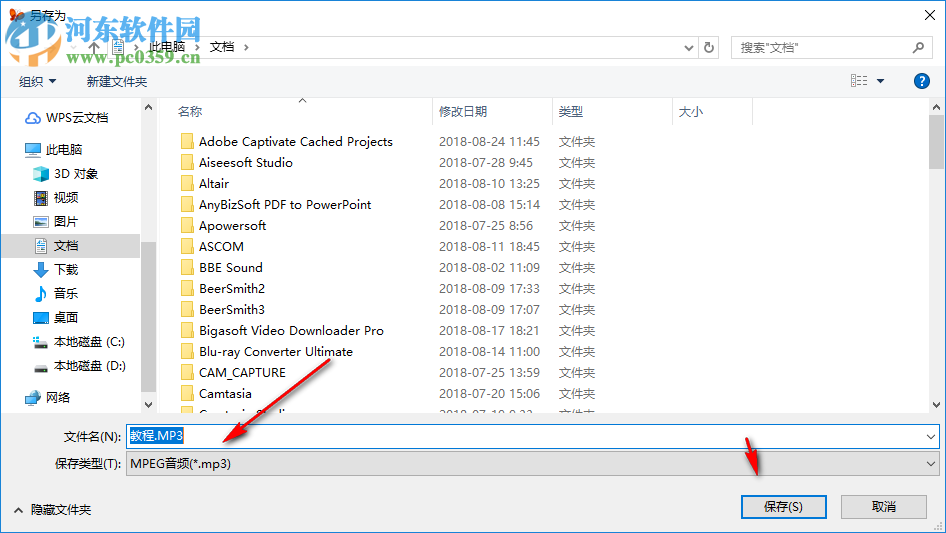Click 文档 breadcrumb segment
The height and width of the screenshot is (533, 946).
pos(221,47)
